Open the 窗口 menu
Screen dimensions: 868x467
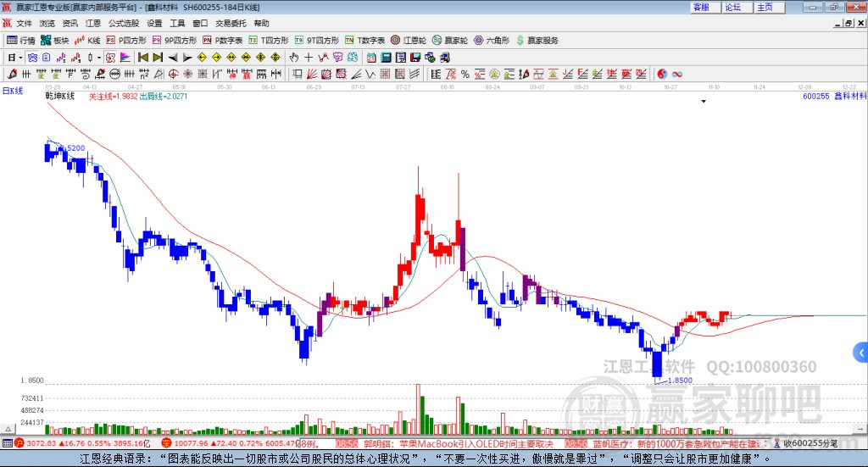click(x=200, y=23)
